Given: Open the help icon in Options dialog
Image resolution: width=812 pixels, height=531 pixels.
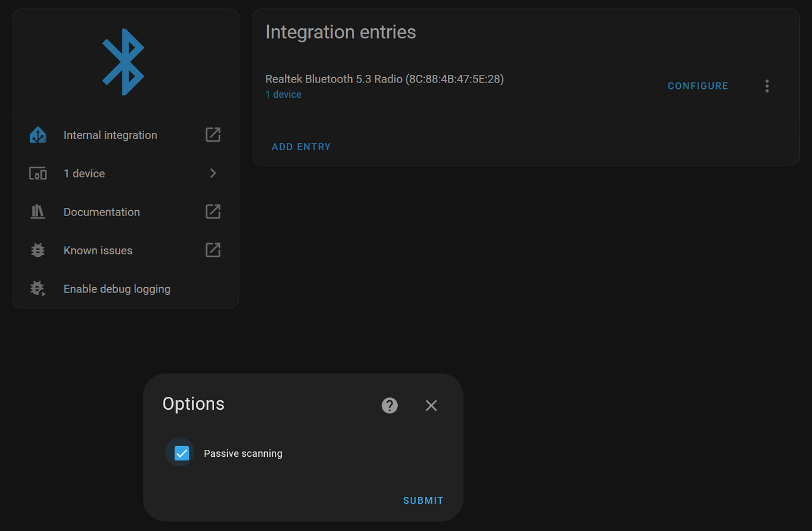Looking at the screenshot, I should pyautogui.click(x=389, y=405).
